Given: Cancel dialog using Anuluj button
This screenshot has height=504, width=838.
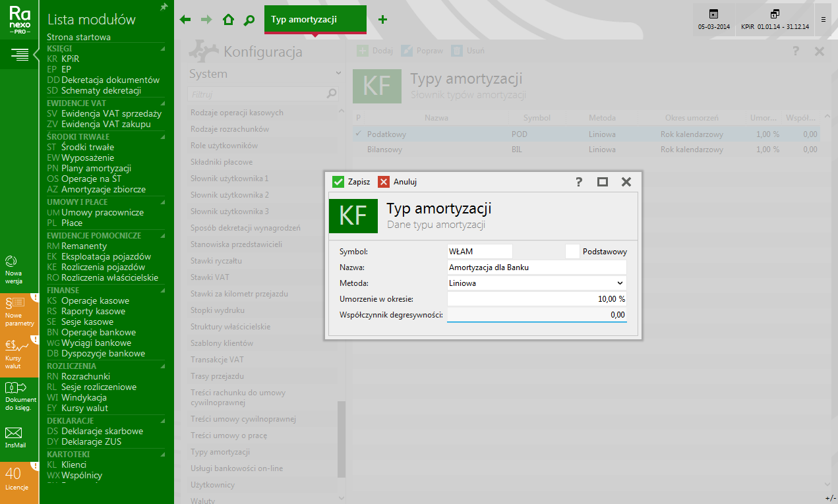Looking at the screenshot, I should (397, 182).
